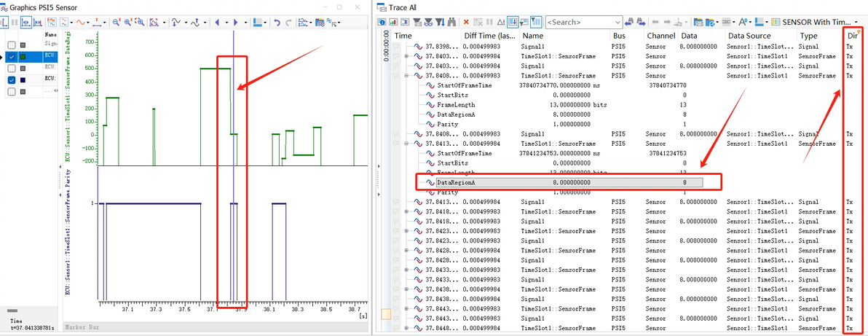868x336 pixels.
Task: Click the zoom out icon in Graphics toolbar
Action: point(117,22)
